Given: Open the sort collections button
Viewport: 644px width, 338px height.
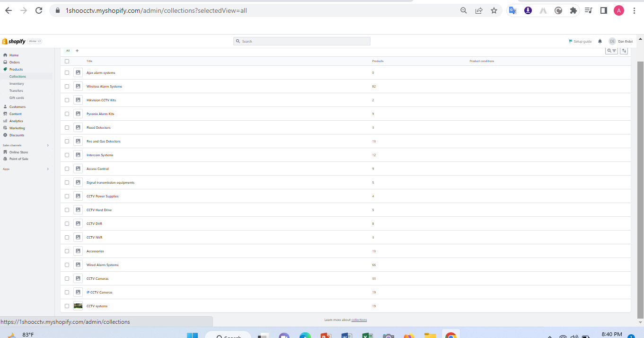Looking at the screenshot, I should click(624, 51).
